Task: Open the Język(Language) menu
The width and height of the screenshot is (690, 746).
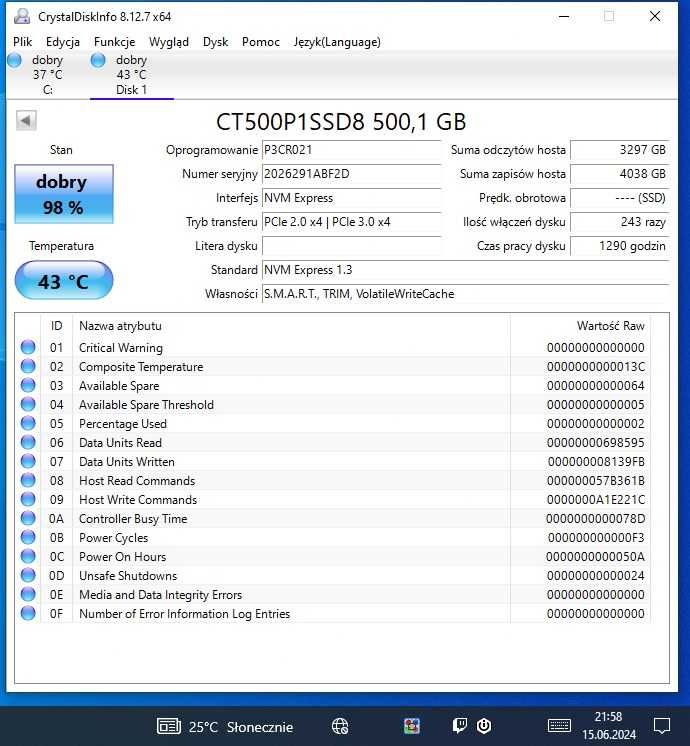Action: [337, 42]
